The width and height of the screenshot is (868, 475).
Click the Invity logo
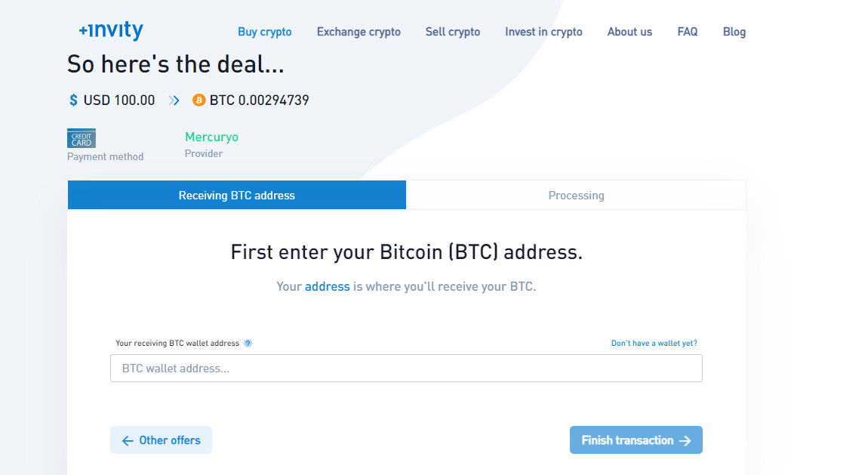pyautogui.click(x=111, y=30)
